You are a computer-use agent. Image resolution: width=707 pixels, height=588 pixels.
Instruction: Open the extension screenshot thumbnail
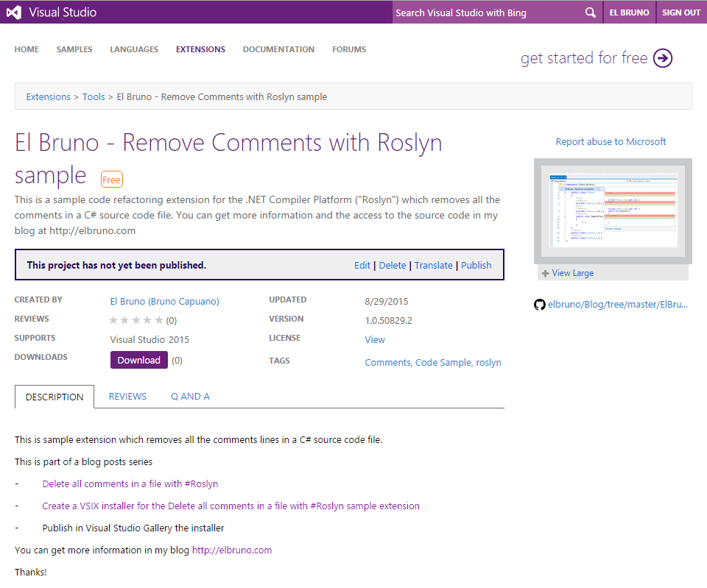613,210
